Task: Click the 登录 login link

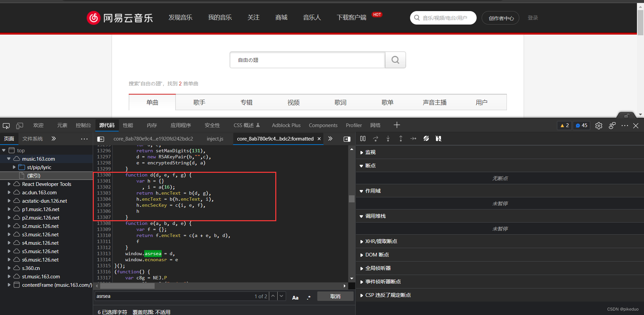Action: click(x=533, y=18)
